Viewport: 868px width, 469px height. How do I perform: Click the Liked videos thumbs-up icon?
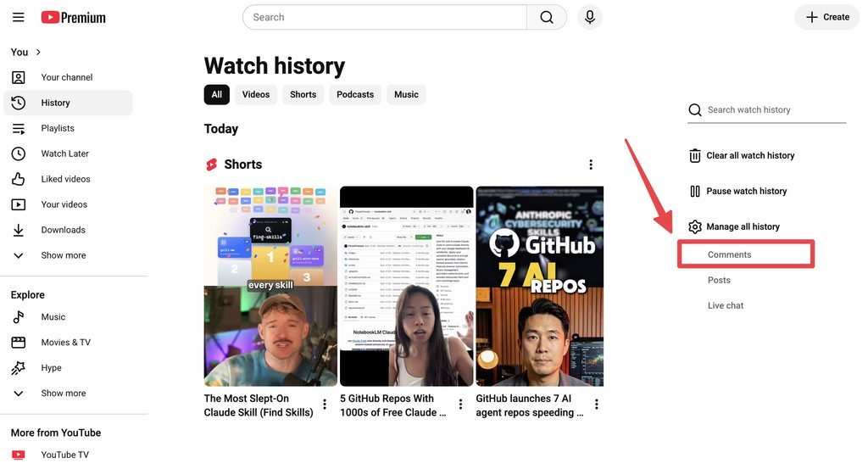(x=19, y=180)
